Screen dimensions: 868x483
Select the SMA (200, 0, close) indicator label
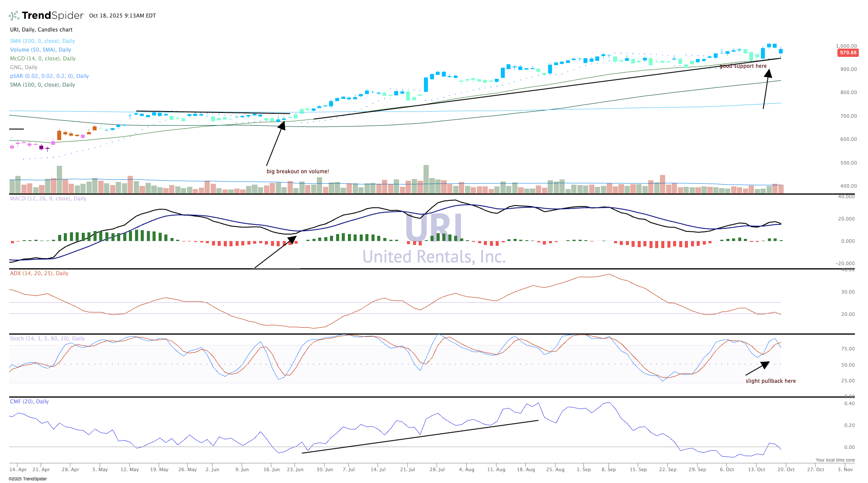click(42, 41)
